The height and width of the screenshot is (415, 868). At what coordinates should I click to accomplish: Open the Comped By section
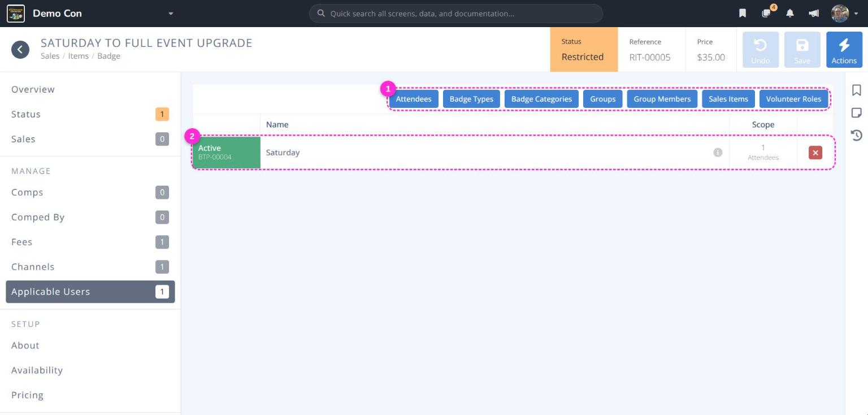90,217
